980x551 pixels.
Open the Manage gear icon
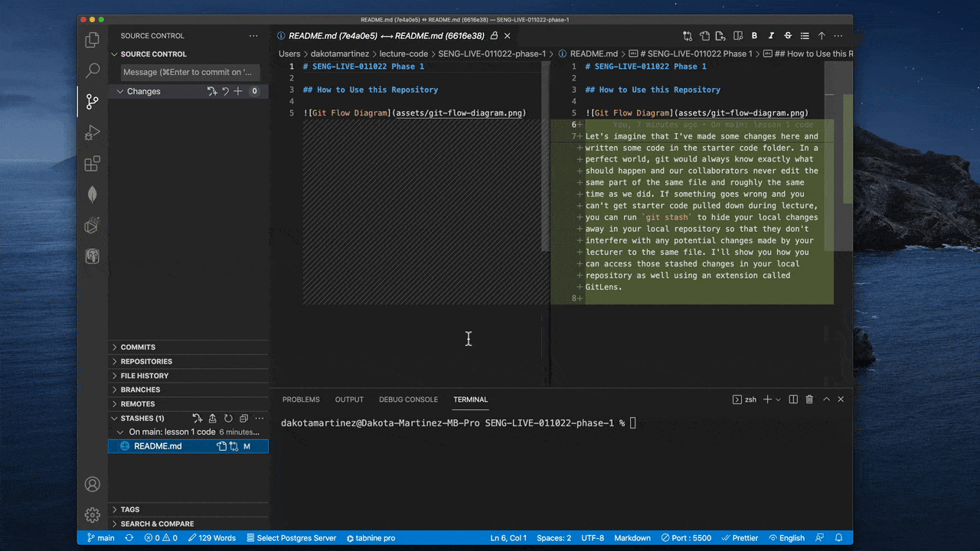coord(93,515)
